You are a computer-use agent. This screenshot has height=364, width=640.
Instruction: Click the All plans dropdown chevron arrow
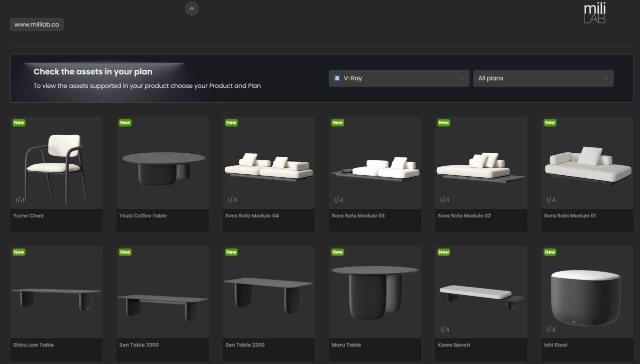click(x=605, y=78)
